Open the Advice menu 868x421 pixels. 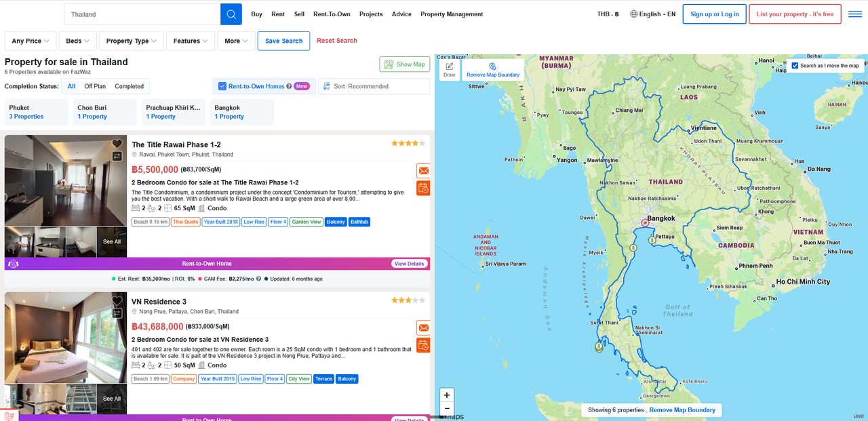click(401, 14)
